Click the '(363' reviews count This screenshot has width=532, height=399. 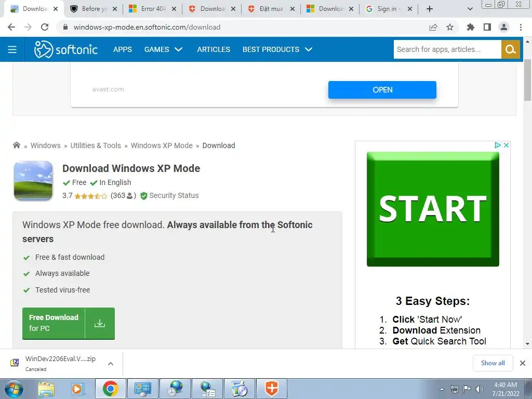tap(118, 195)
